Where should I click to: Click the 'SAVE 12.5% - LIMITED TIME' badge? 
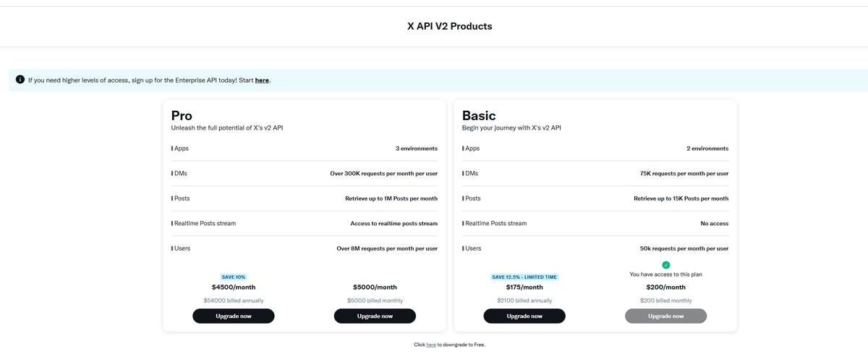[x=524, y=277]
